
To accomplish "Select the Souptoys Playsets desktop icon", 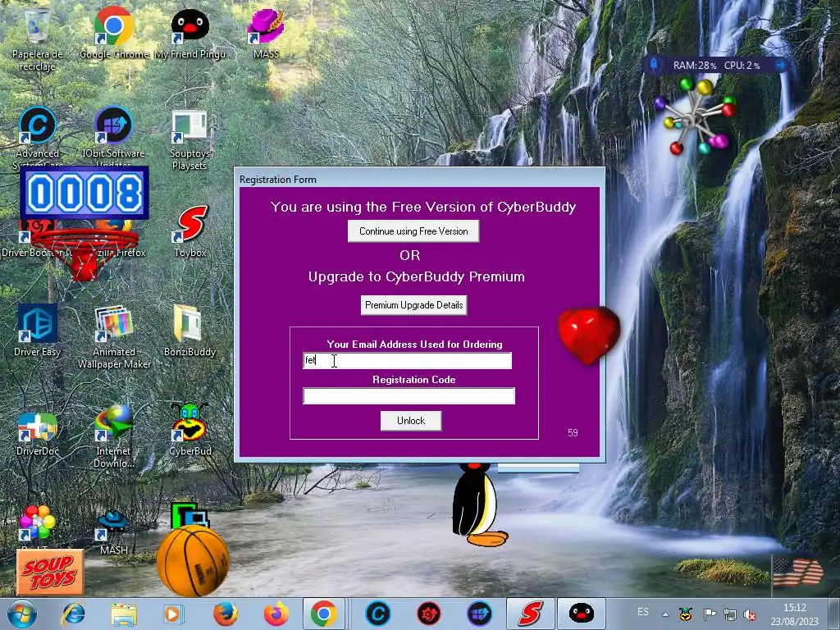I will [189, 139].
